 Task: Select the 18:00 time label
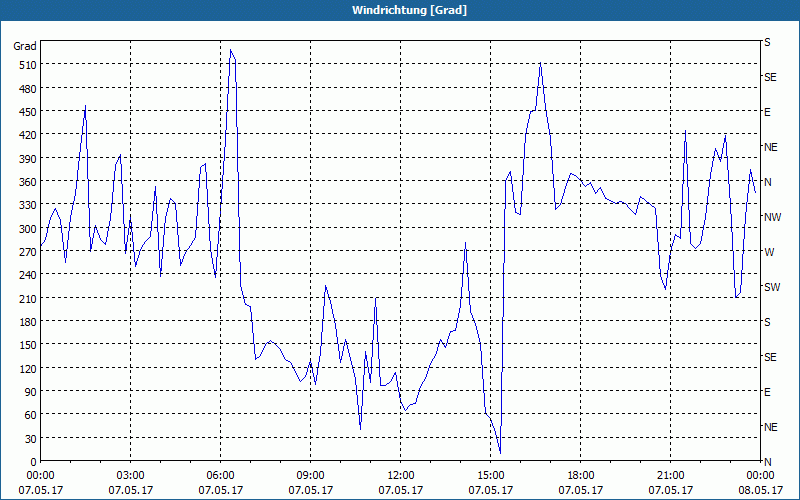pyautogui.click(x=581, y=476)
